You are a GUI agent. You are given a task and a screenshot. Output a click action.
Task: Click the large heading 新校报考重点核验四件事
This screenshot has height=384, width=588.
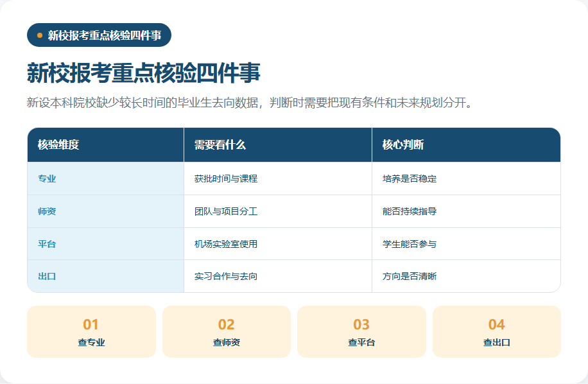pyautogui.click(x=144, y=73)
